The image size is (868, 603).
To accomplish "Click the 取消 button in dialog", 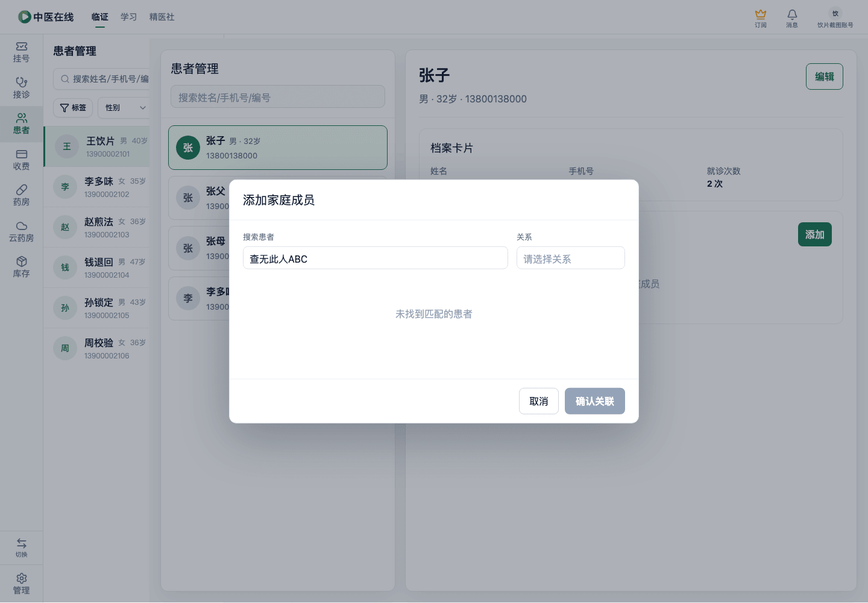I will point(539,401).
